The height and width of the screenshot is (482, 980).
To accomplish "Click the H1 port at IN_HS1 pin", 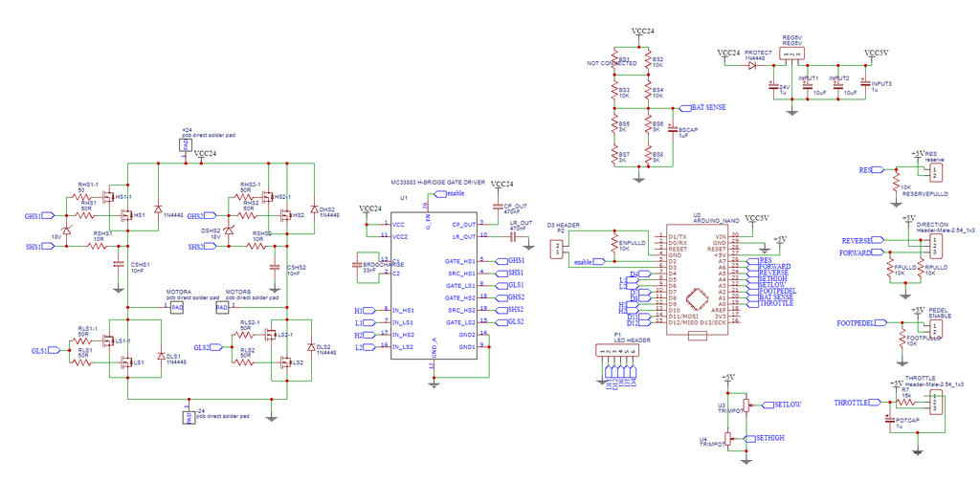I will (x=365, y=310).
